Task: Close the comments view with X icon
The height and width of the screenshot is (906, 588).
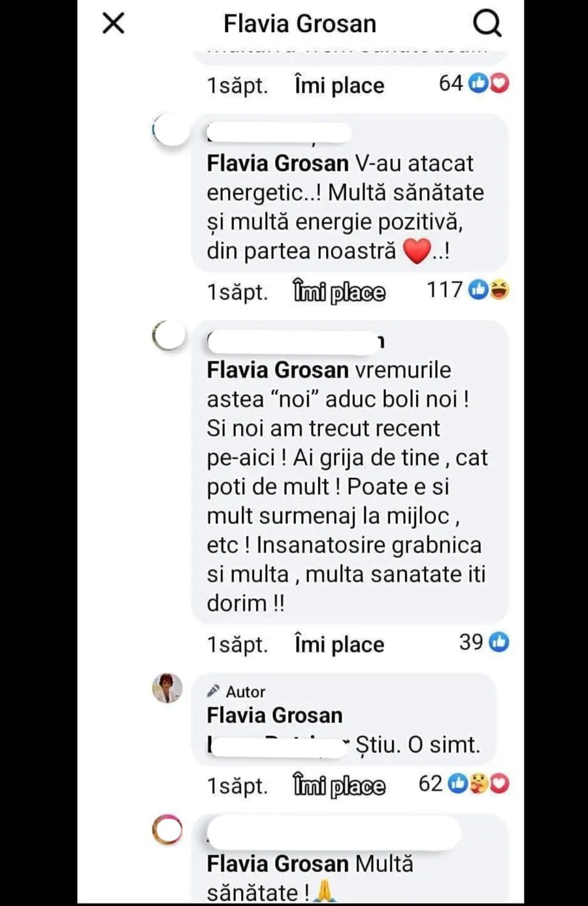Action: coord(114,24)
